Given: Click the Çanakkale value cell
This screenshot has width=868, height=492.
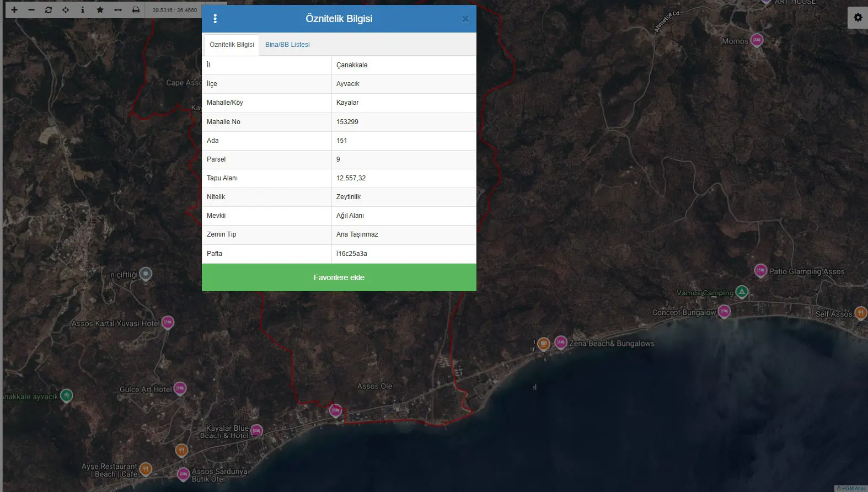Looking at the screenshot, I should pyautogui.click(x=404, y=65).
